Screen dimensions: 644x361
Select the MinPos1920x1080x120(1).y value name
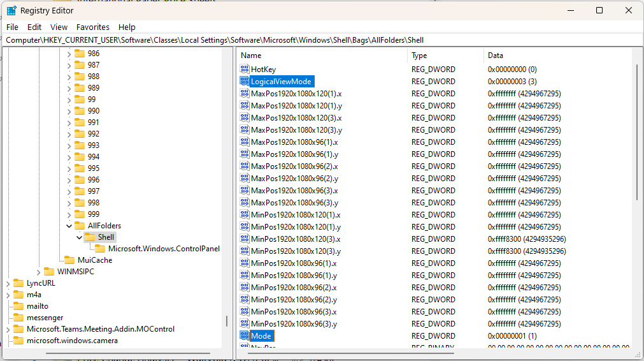click(x=296, y=227)
